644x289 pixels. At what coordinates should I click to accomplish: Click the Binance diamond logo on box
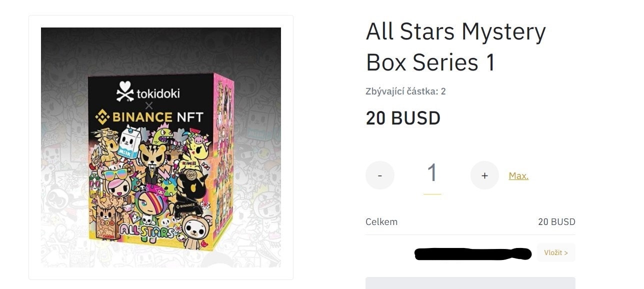pos(102,117)
